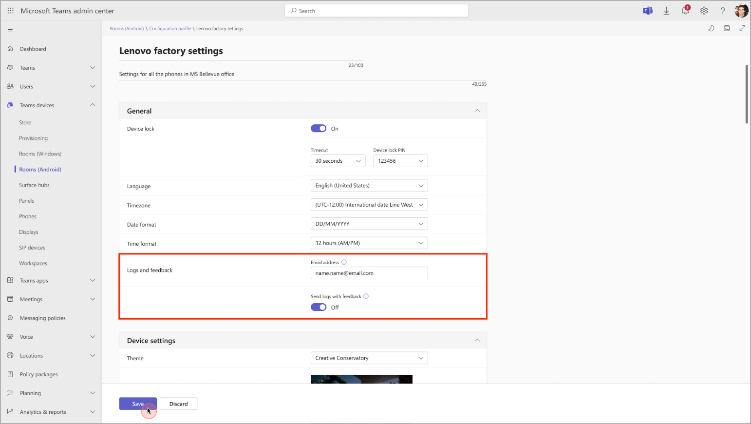The image size is (751, 424).
Task: Click the profile description text field
Action: tap(303, 74)
